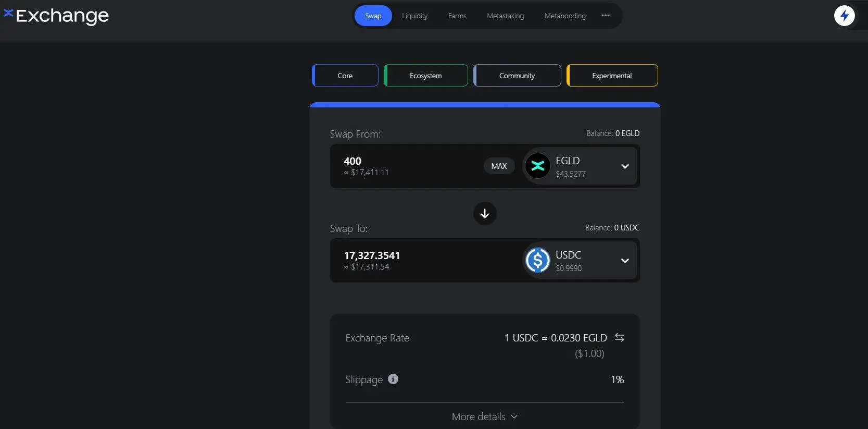Open the Farms tab

(x=457, y=16)
